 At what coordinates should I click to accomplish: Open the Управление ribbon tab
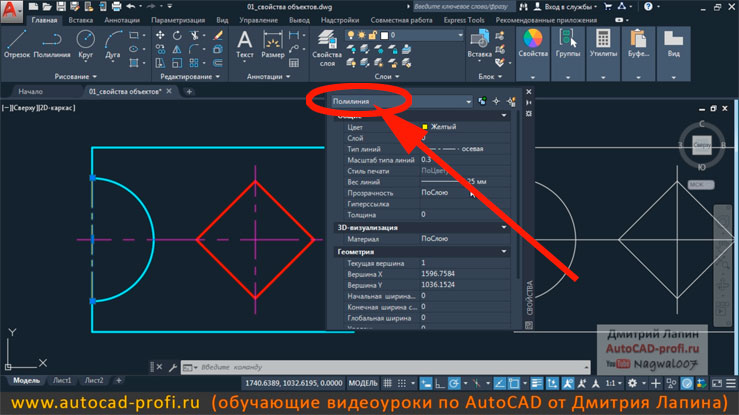pyautogui.click(x=258, y=20)
